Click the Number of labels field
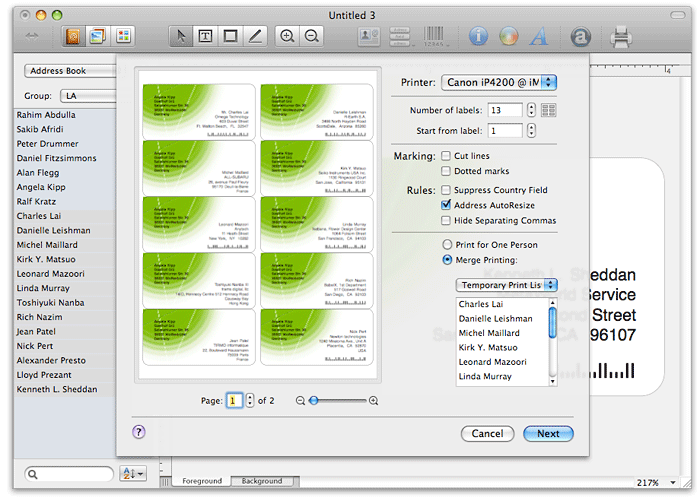 pyautogui.click(x=504, y=110)
